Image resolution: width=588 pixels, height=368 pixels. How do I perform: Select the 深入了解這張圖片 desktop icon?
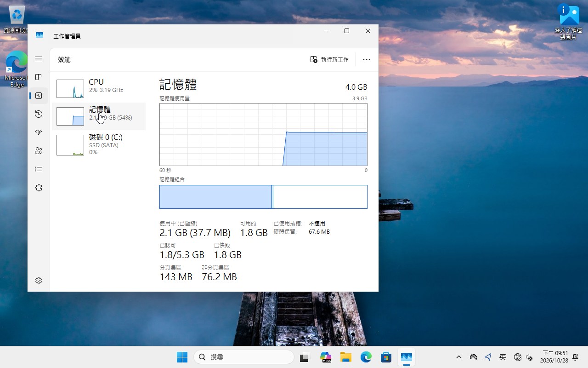pos(569,22)
